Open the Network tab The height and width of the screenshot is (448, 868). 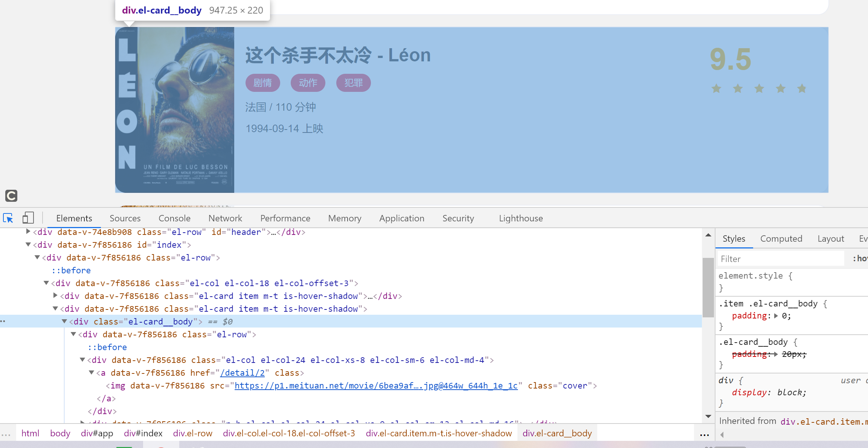(x=225, y=218)
